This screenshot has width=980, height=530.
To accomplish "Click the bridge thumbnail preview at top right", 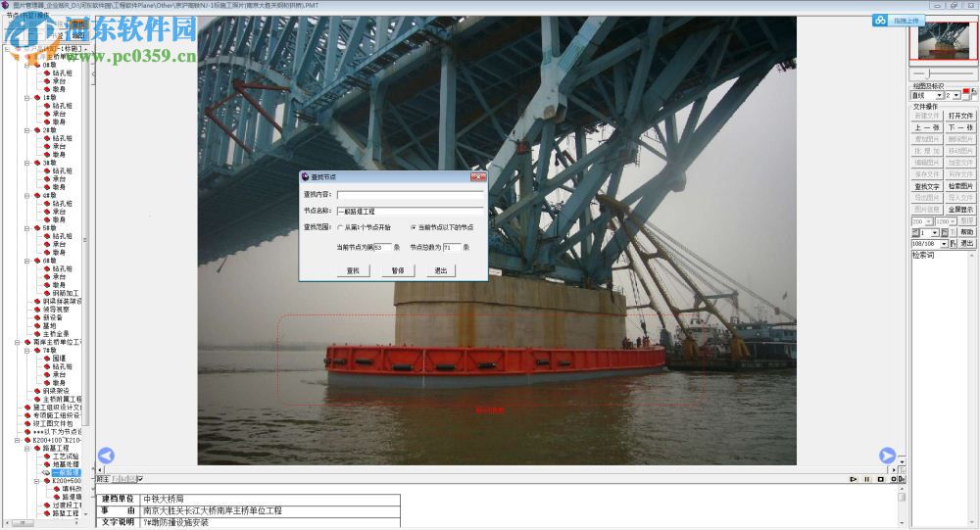I will pos(943,40).
